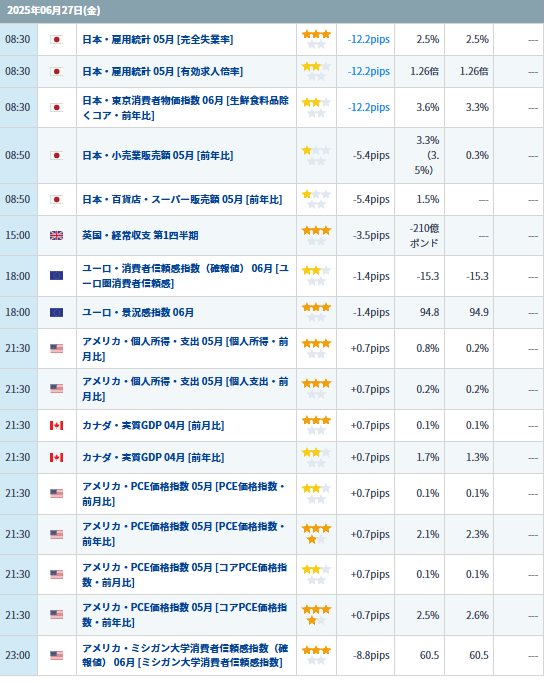
Task: Click Canadian flag icon in GDP 前月比 row
Action: (57, 426)
